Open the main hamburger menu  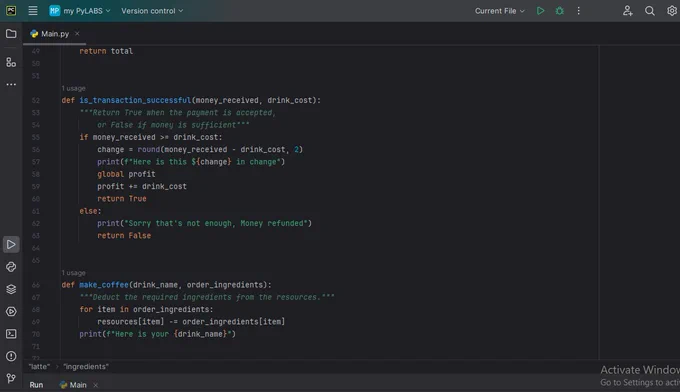coord(33,10)
